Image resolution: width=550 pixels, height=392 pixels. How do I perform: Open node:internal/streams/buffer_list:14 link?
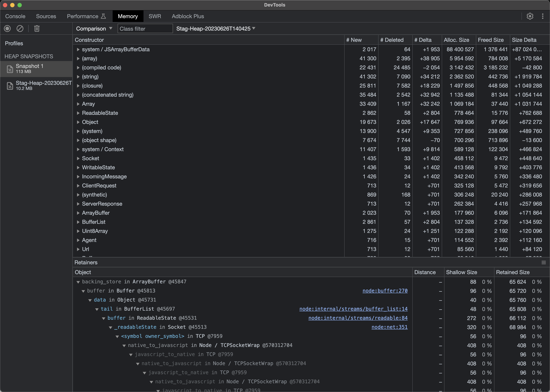coord(353,309)
